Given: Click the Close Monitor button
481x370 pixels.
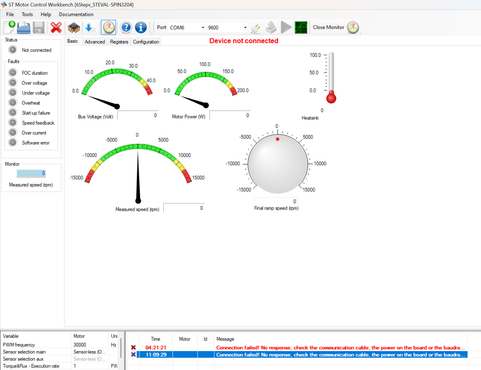Looking at the screenshot, I should pyautogui.click(x=335, y=27).
